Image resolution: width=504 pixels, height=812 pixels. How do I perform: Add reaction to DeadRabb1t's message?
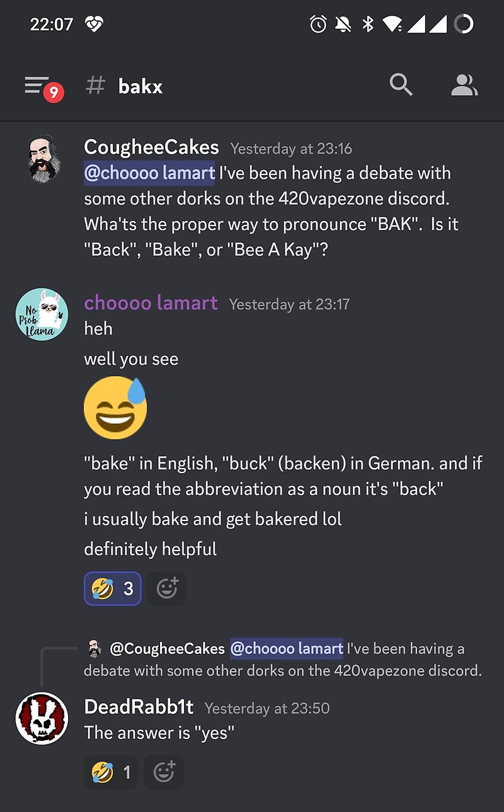point(164,772)
